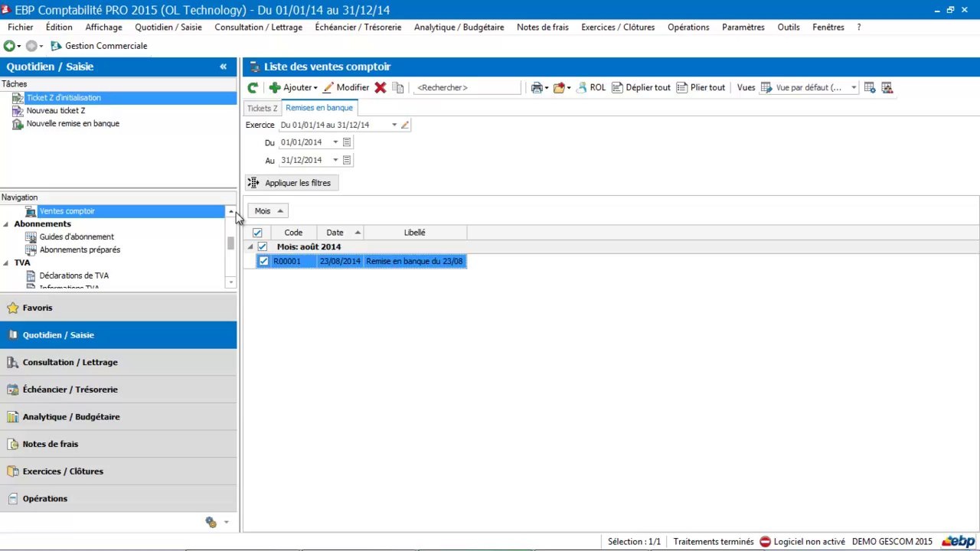Open calendar icon next to Au date
The image size is (980, 551).
(347, 160)
